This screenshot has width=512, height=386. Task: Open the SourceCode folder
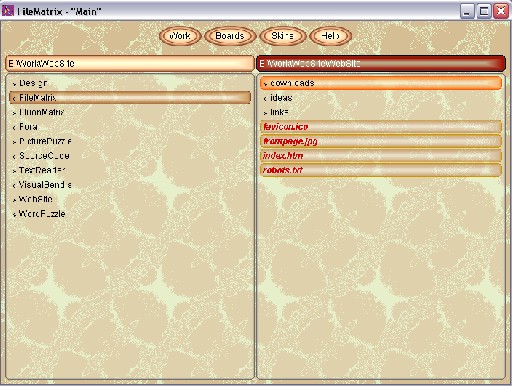[44, 156]
